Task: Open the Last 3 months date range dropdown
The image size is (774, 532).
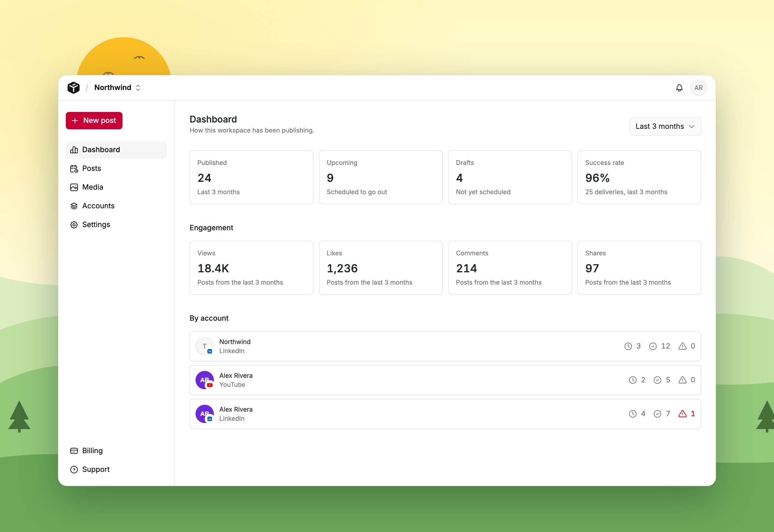Action: (665, 126)
